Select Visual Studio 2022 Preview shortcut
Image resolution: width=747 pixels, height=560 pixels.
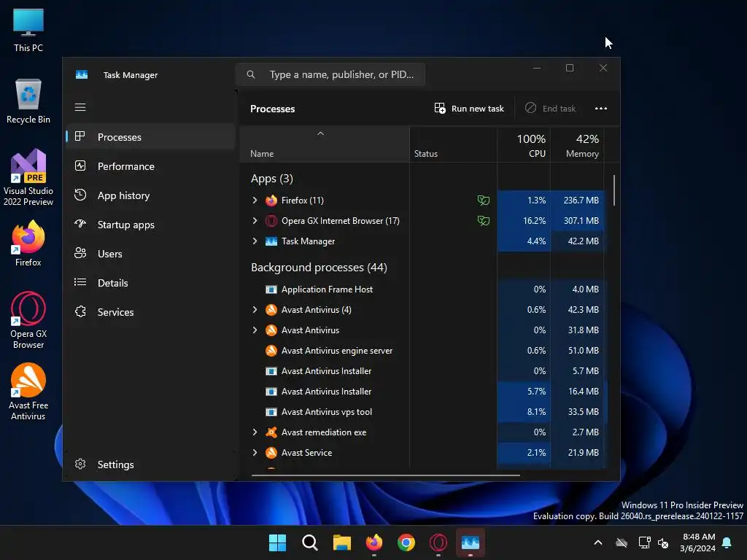coord(28,177)
